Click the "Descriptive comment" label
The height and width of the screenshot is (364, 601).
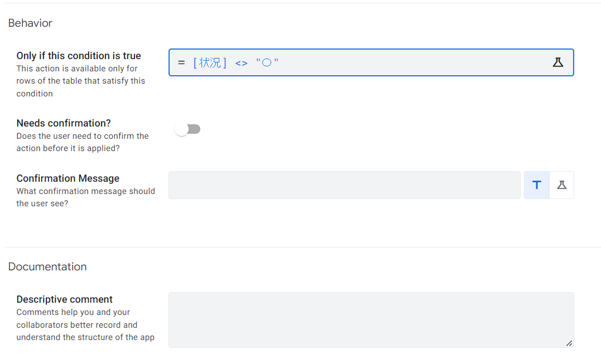coord(65,299)
